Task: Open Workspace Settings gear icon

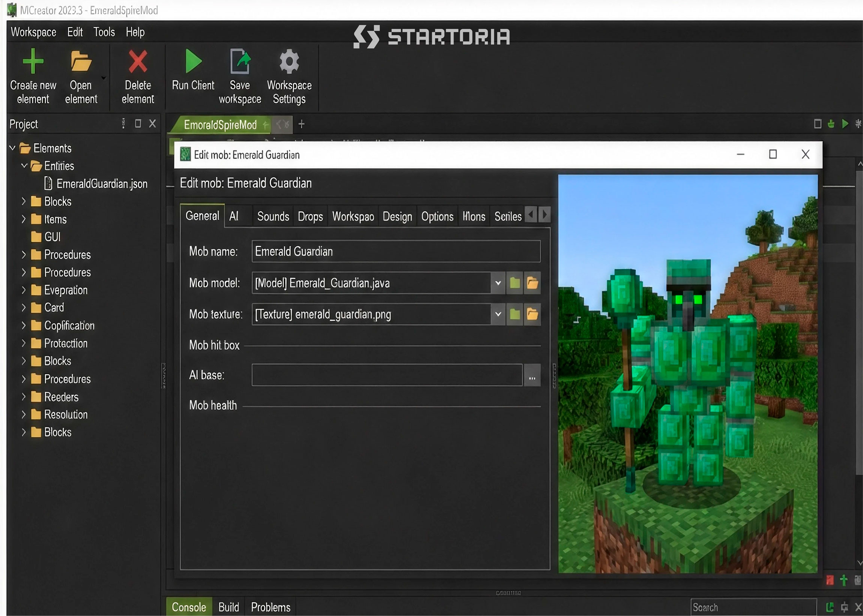Action: (289, 61)
